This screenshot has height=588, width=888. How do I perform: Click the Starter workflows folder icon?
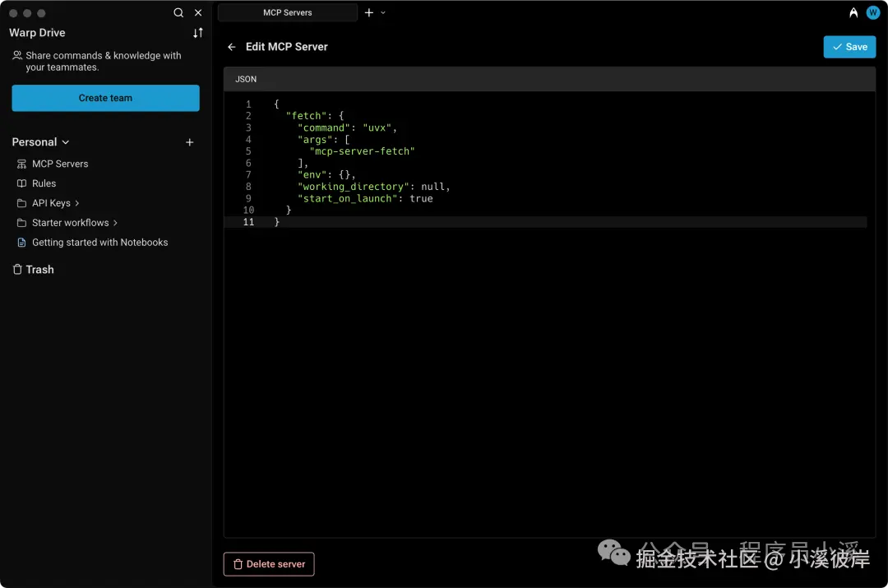pyautogui.click(x=21, y=223)
